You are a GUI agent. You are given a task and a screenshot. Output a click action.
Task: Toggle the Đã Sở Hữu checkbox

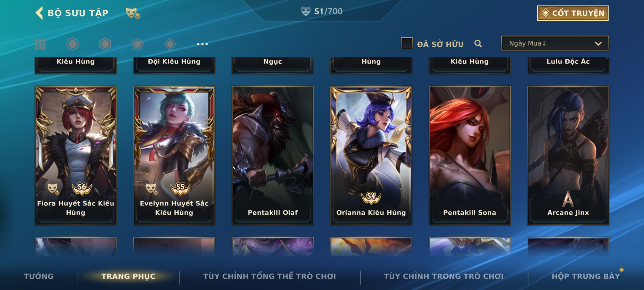click(x=407, y=43)
